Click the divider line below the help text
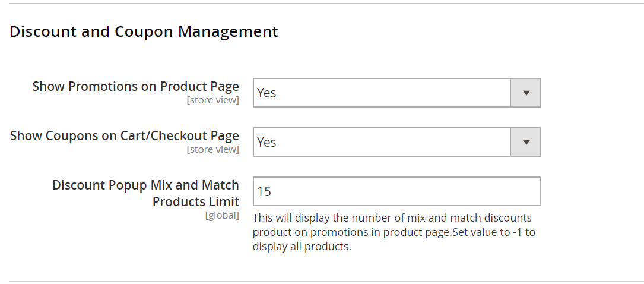 coord(322,281)
